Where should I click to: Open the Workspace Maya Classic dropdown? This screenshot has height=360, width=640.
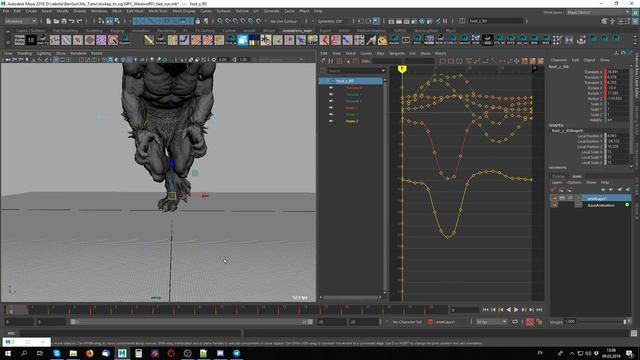click(x=598, y=12)
